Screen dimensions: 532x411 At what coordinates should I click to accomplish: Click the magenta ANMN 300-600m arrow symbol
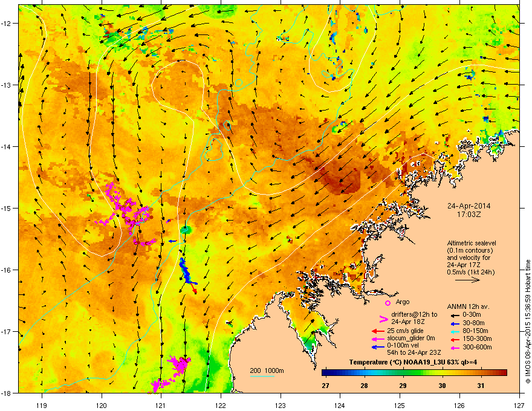454,348
